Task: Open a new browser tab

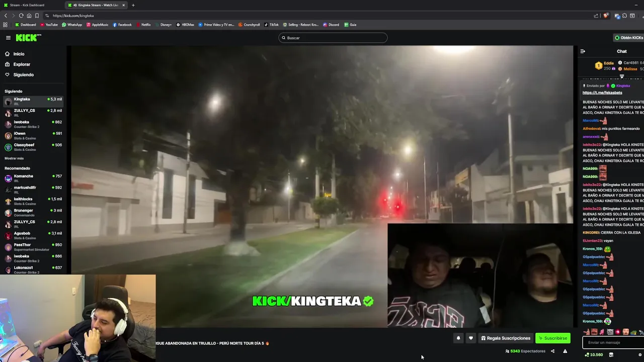Action: point(133,5)
